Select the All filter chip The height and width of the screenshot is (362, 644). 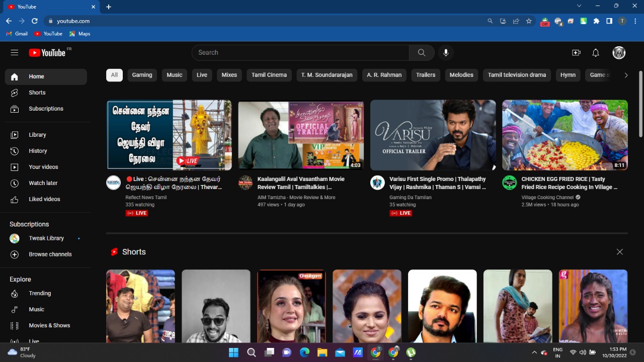(x=114, y=75)
